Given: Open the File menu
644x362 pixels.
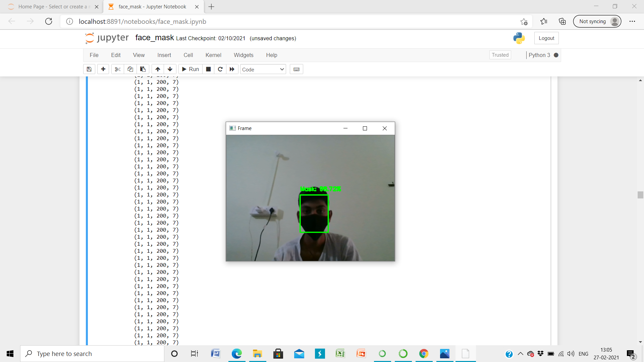Looking at the screenshot, I should (x=94, y=55).
